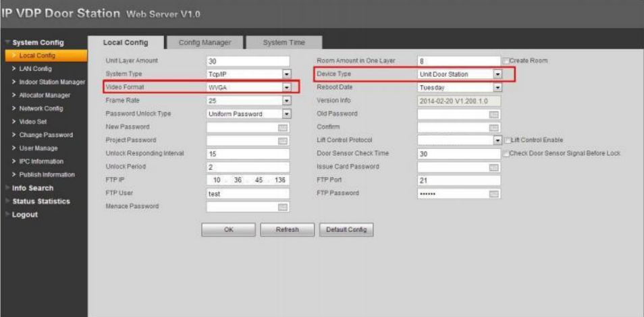The image size is (644, 317).
Task: Toggle Lift Control Enable checkbox
Action: point(506,140)
